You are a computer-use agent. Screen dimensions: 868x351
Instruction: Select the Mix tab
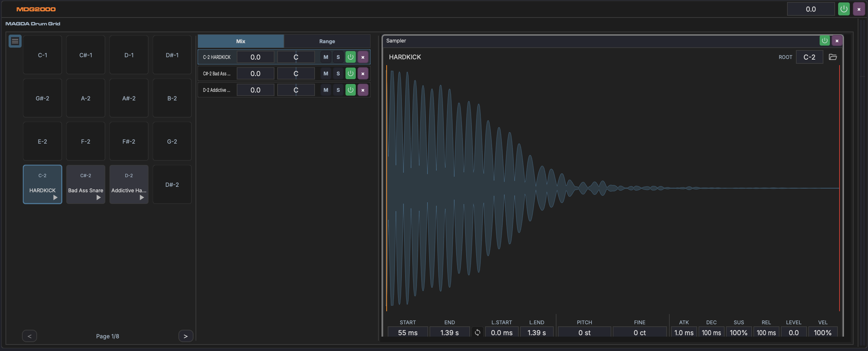click(241, 41)
